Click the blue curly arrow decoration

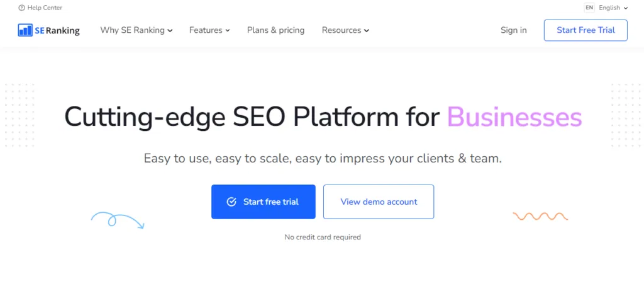[118, 220]
